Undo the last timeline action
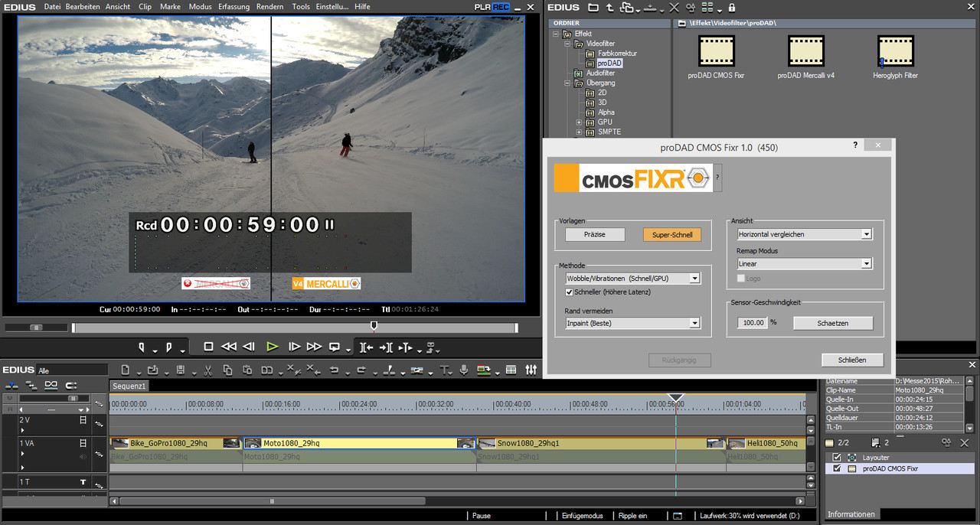The width and height of the screenshot is (980, 525). click(x=335, y=370)
